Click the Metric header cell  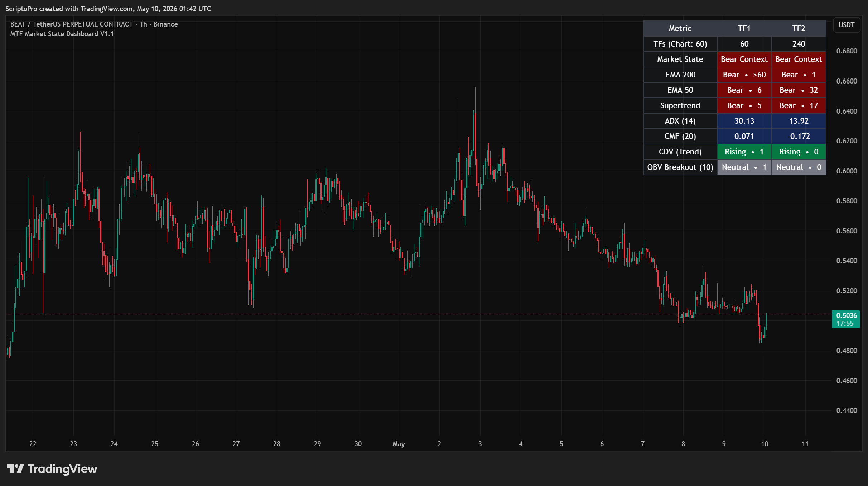coord(680,28)
